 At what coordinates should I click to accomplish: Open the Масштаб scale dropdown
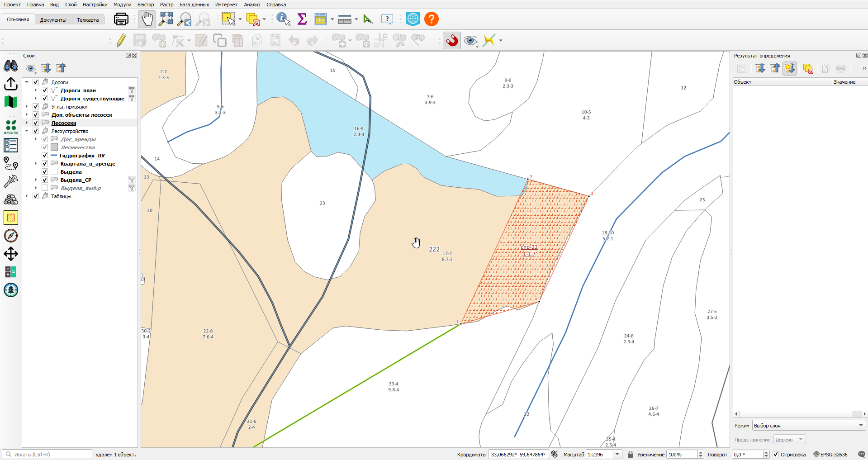point(617,454)
